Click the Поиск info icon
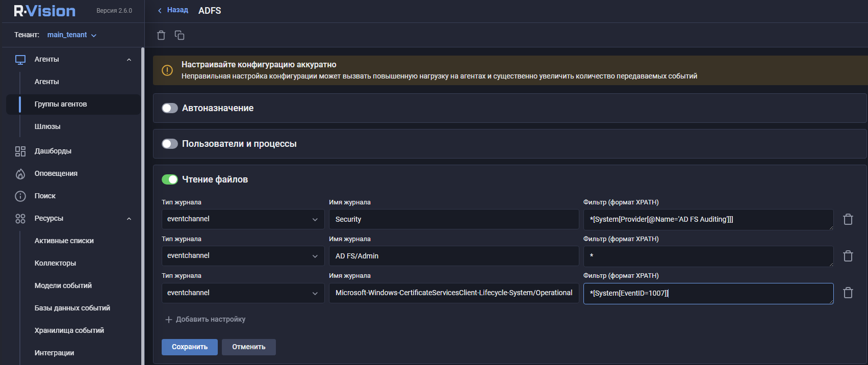The width and height of the screenshot is (868, 365). point(20,196)
